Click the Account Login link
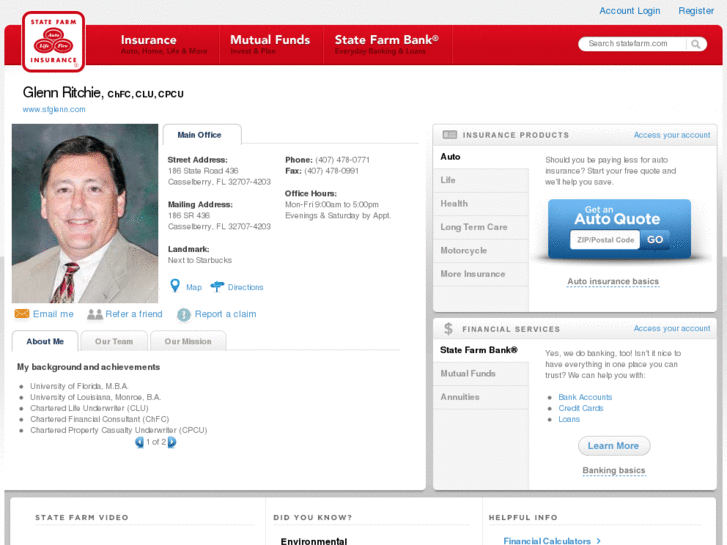Image resolution: width=727 pixels, height=545 pixels. (629, 11)
